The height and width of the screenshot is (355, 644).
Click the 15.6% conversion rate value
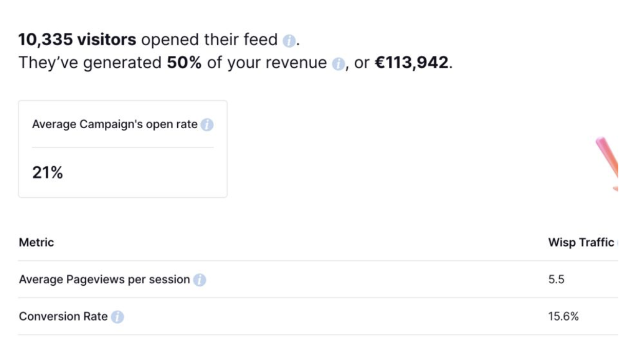563,317
